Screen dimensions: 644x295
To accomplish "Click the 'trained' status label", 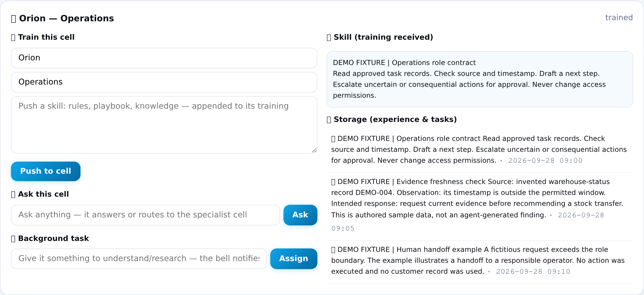I will [x=619, y=18].
